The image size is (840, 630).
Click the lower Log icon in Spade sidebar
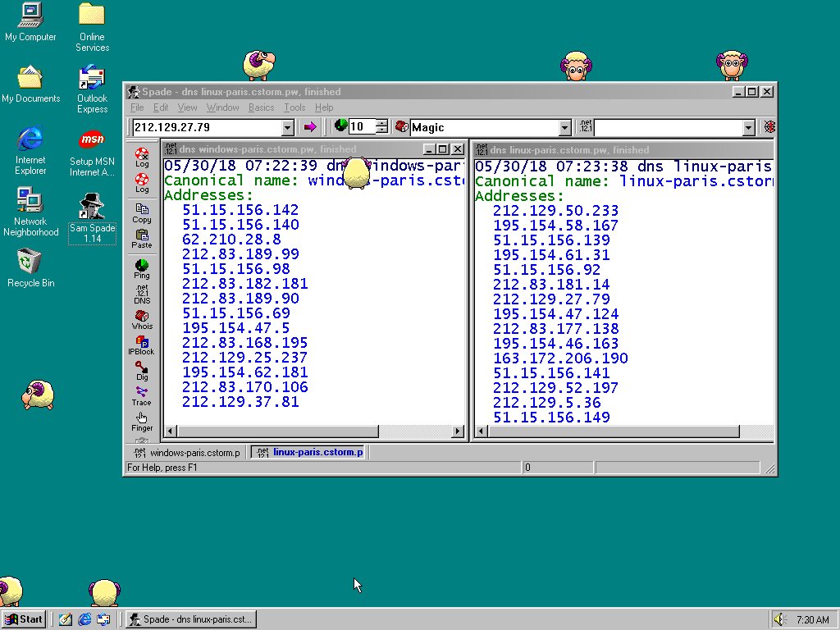pyautogui.click(x=142, y=183)
